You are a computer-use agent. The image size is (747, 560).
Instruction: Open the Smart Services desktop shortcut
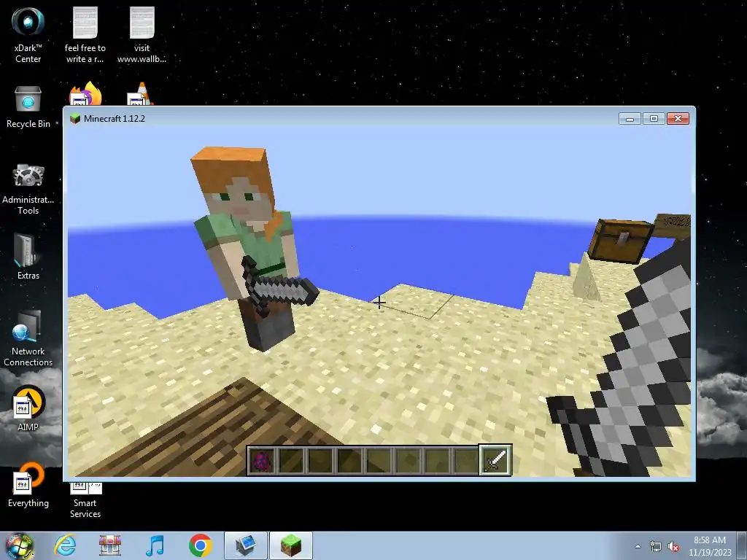tap(85, 500)
